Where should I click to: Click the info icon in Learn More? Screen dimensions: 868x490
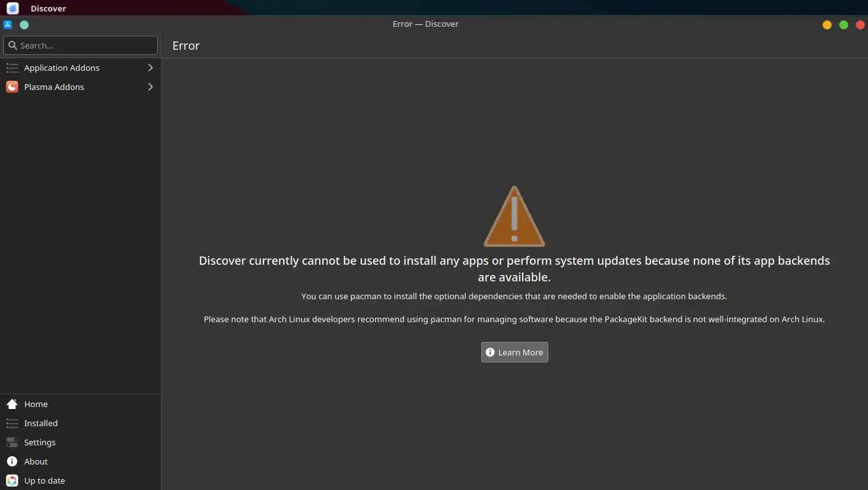[x=490, y=352]
